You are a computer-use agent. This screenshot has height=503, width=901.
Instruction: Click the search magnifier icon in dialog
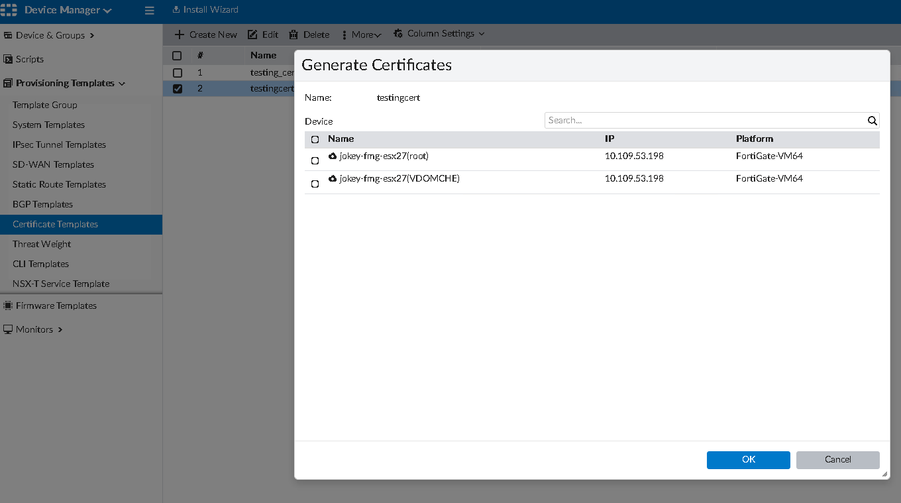[x=872, y=121]
